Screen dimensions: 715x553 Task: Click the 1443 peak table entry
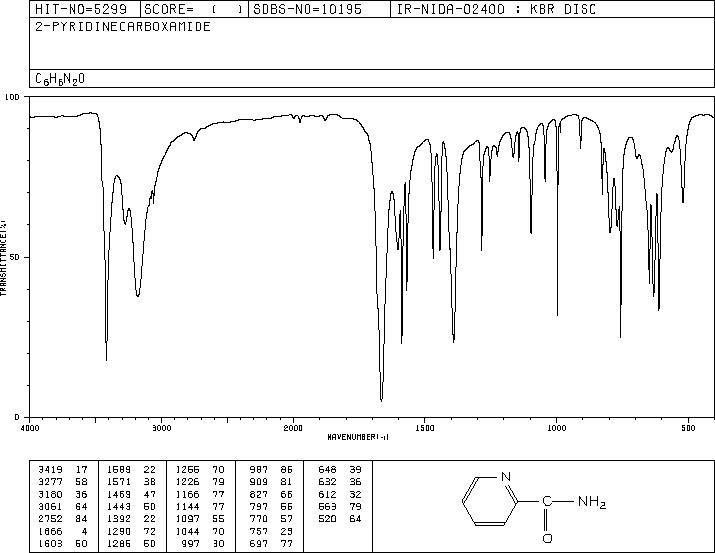tap(131, 506)
